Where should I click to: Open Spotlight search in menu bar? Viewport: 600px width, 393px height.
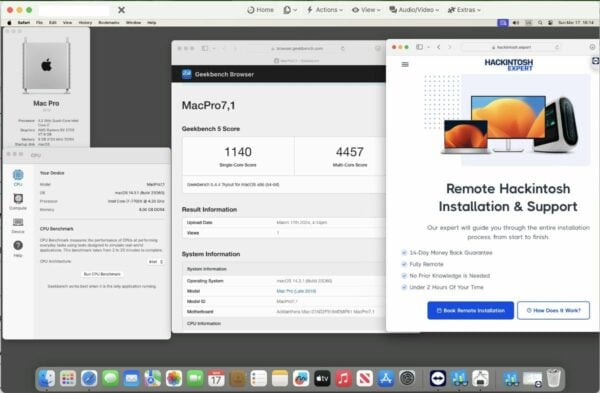(x=540, y=23)
